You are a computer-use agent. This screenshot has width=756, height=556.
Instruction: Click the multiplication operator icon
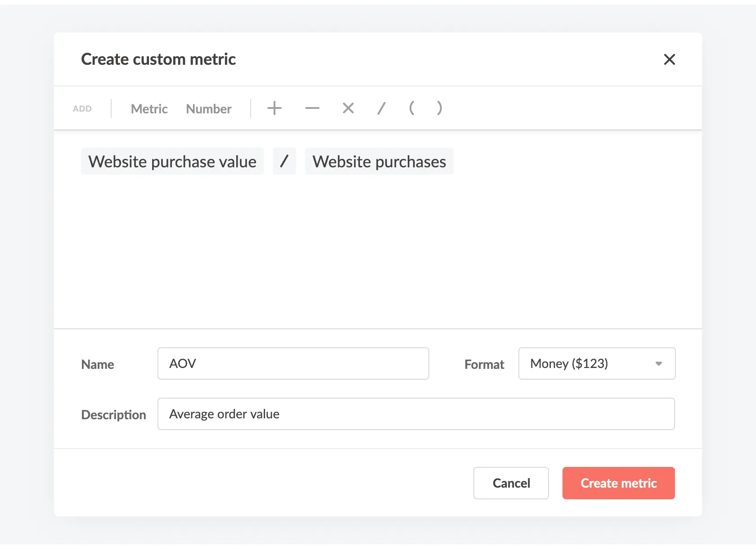[x=348, y=108]
